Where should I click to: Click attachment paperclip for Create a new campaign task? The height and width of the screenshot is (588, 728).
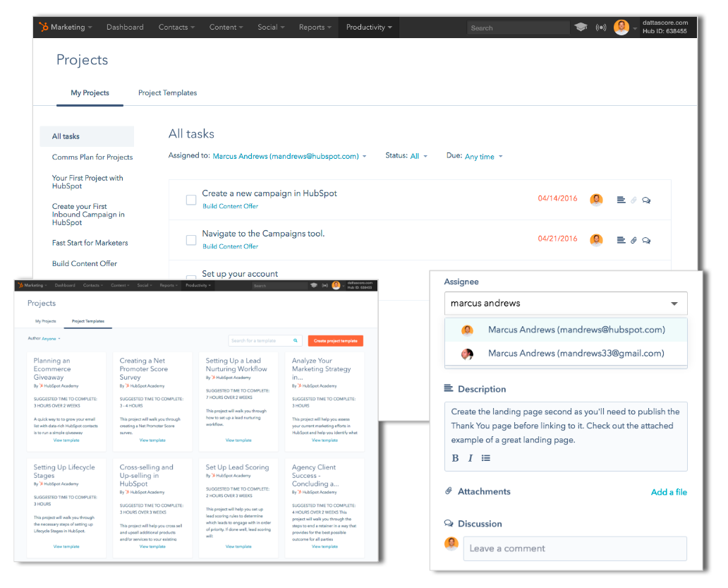[x=633, y=200]
